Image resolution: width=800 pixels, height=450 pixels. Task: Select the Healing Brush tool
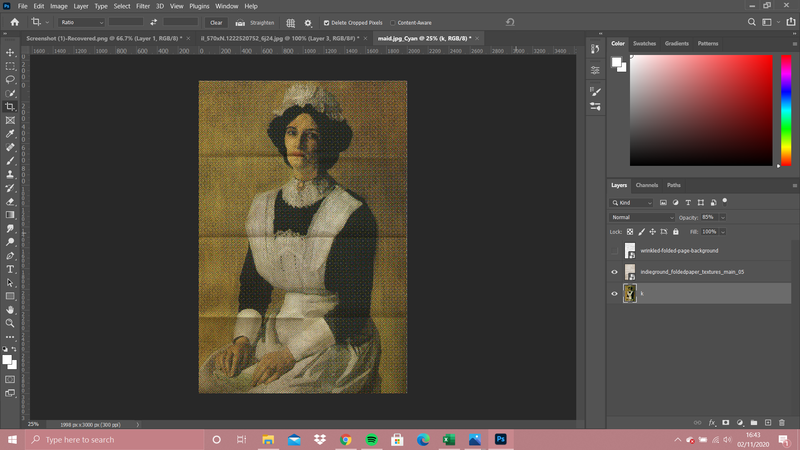tap(10, 147)
